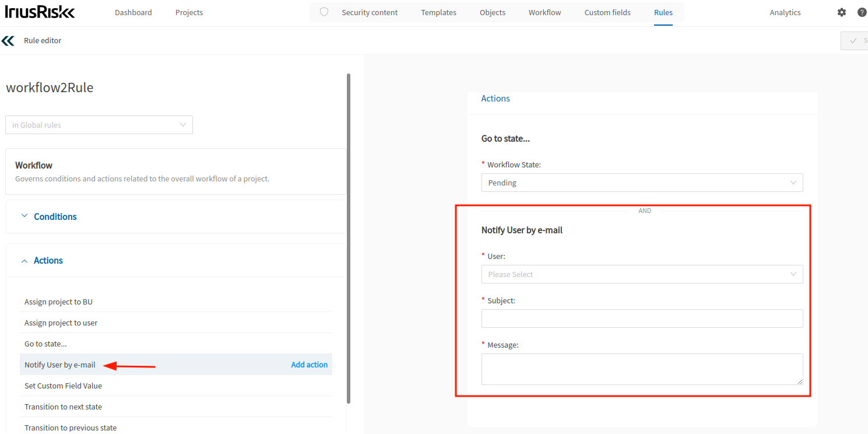868x434 pixels.
Task: Open the Workflow State dropdown
Action: 642,183
